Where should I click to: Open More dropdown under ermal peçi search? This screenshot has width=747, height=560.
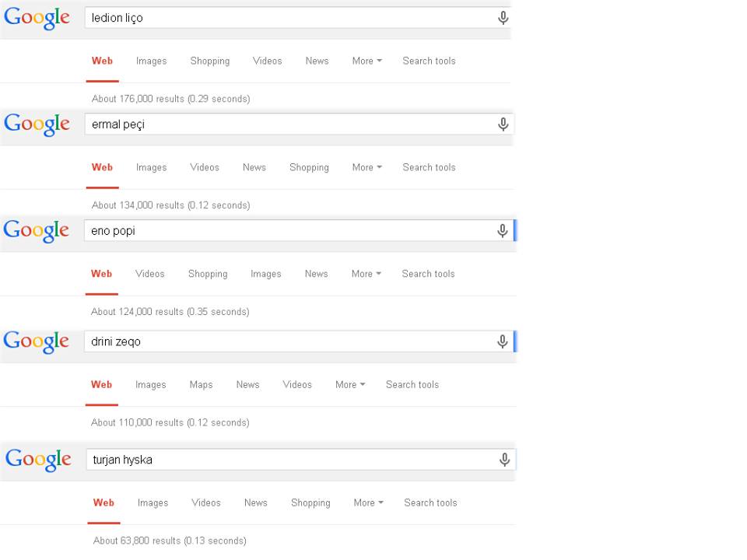coord(366,168)
